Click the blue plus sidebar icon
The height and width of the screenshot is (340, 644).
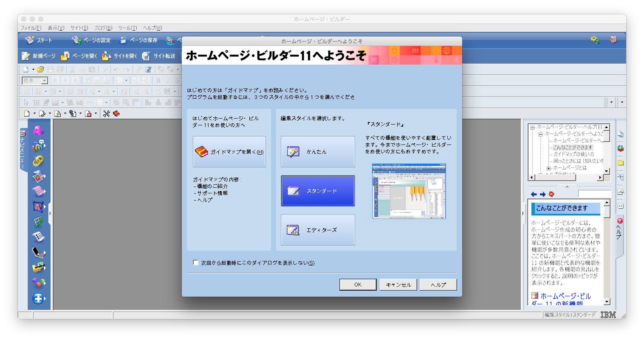click(38, 298)
